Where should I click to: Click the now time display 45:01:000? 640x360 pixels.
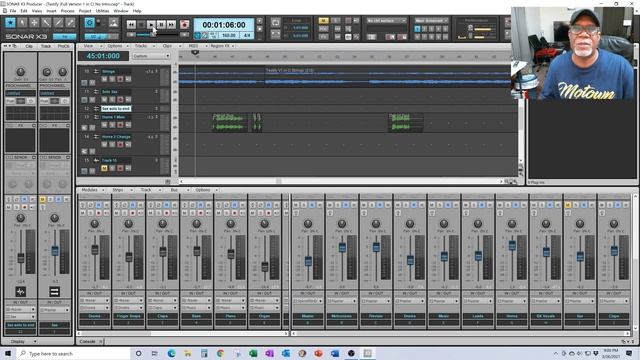coord(103,56)
